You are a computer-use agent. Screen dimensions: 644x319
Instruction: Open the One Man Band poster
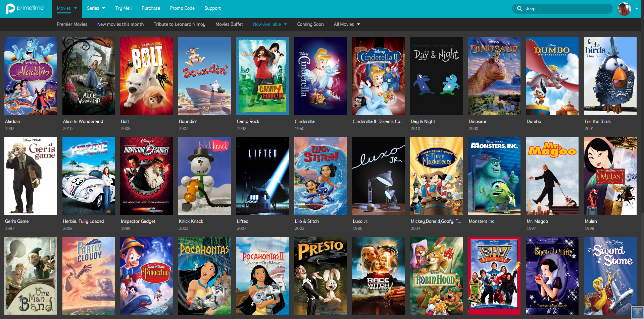pos(31,276)
